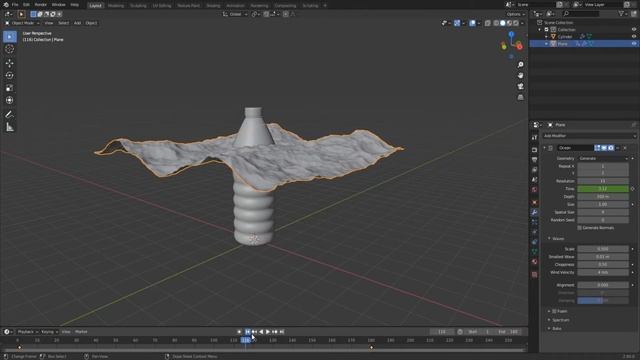640x360 pixels.
Task: Collapse the Ocean modifier panel
Action: point(544,148)
